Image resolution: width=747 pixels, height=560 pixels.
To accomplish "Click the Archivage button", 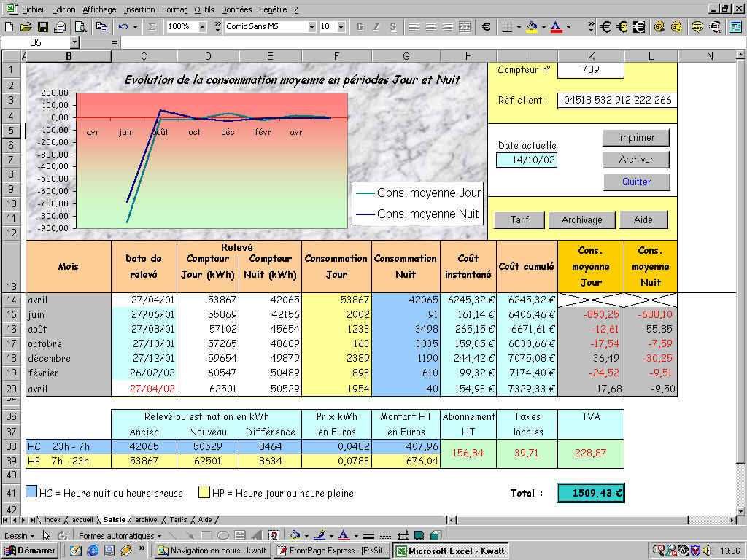I will (581, 219).
